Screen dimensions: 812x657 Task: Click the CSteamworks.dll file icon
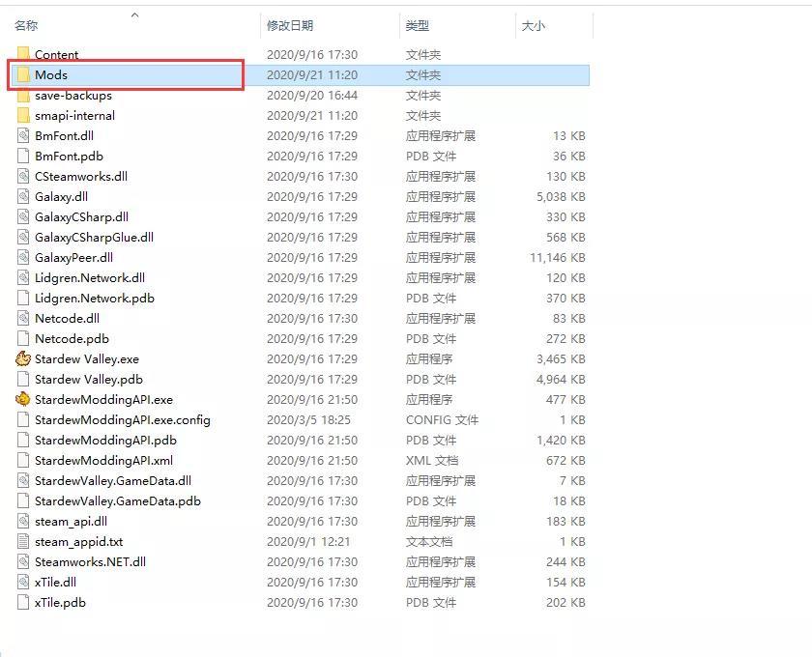tap(23, 176)
